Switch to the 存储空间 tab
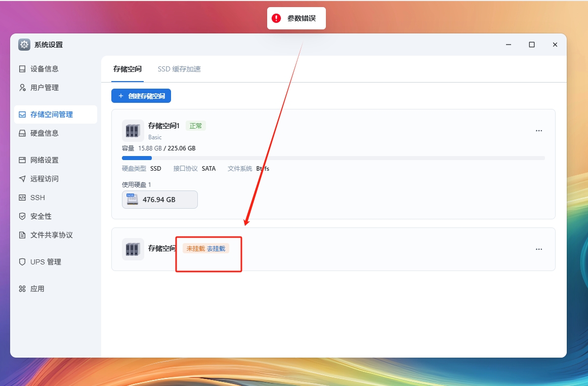 128,69
